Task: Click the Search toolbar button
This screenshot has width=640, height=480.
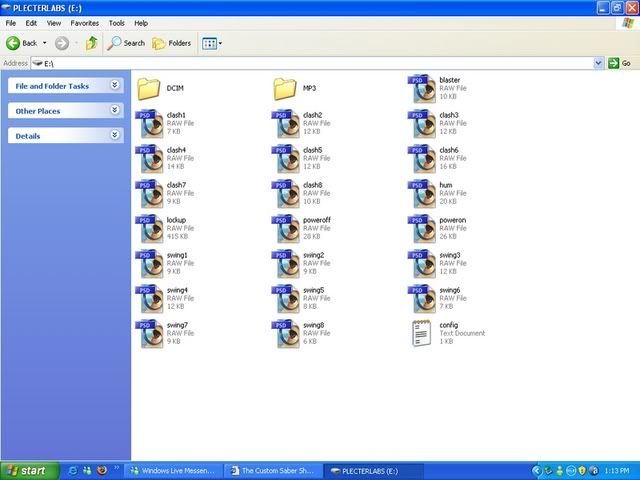Action: 127,43
